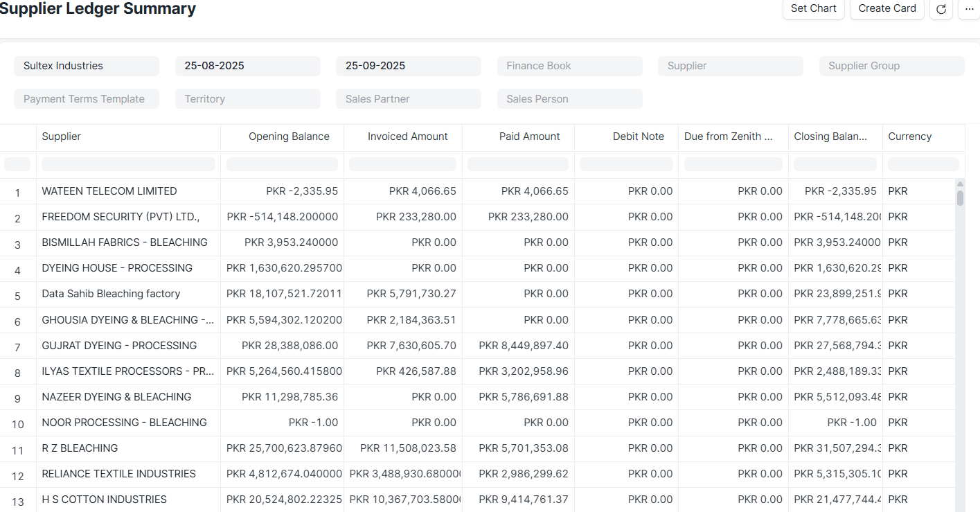
Task: Click the Due from Zenith column header
Action: [x=733, y=136]
